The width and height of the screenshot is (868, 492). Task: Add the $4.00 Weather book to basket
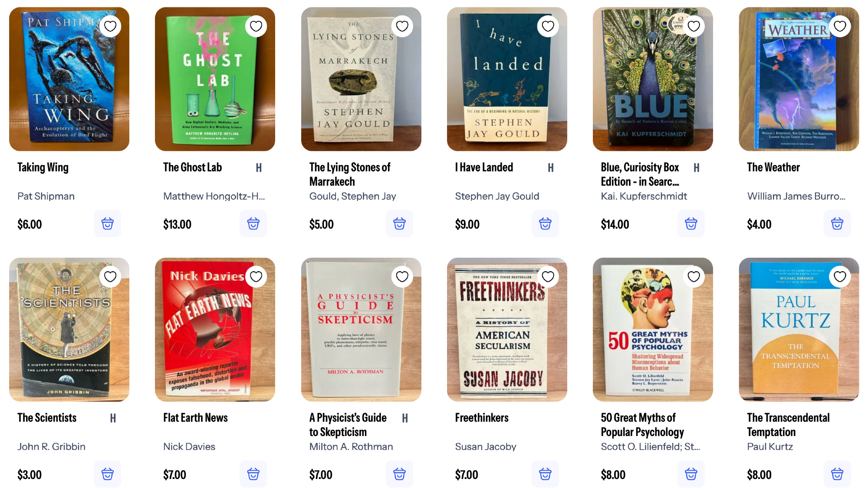tap(837, 224)
